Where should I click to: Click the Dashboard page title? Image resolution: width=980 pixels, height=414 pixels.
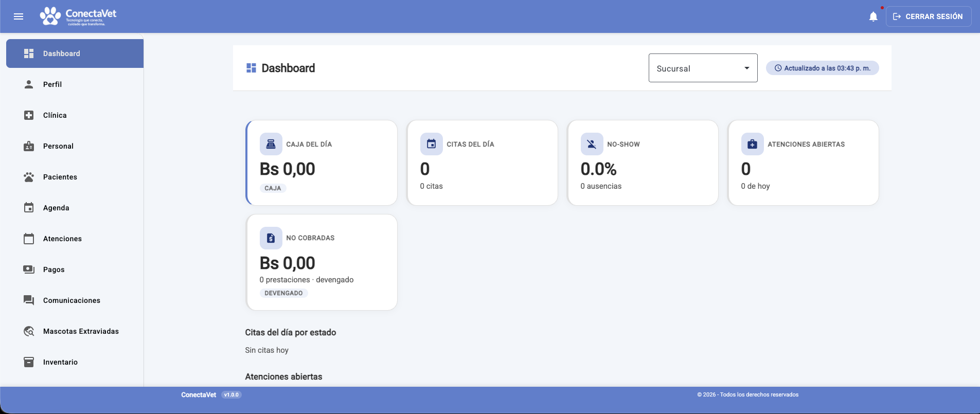pos(288,68)
